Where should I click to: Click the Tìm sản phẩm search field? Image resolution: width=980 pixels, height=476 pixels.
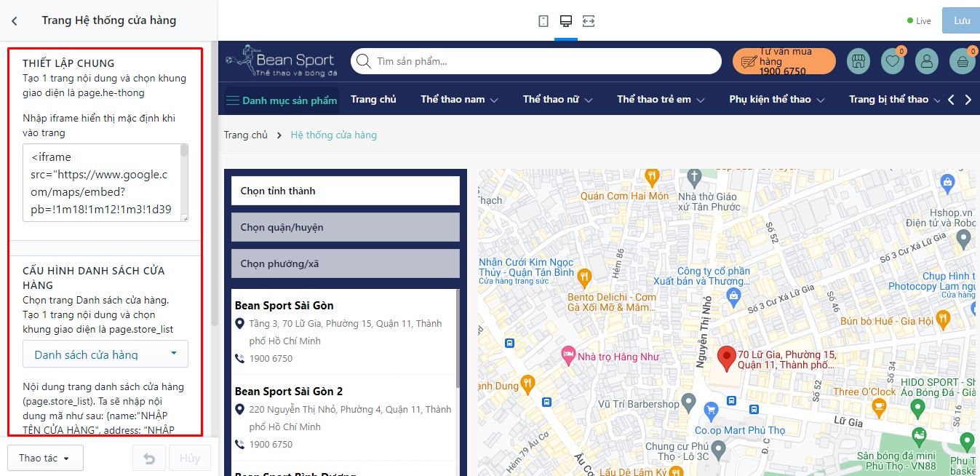pyautogui.click(x=535, y=61)
